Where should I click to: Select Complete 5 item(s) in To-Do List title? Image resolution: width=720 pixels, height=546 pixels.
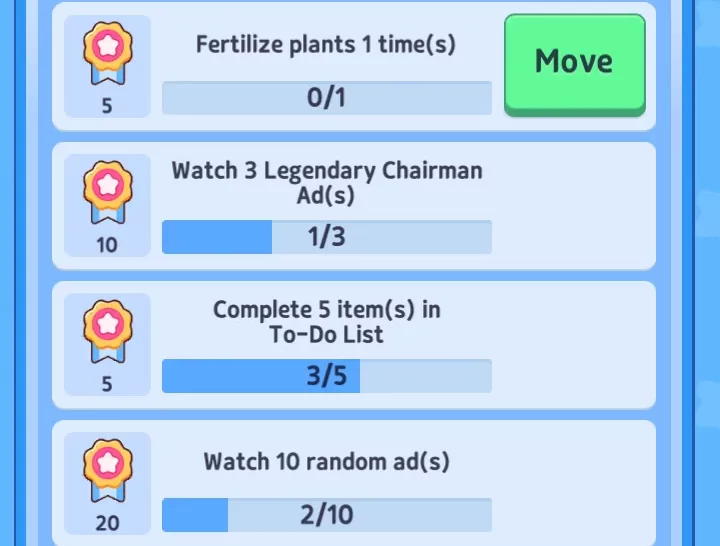click(327, 321)
